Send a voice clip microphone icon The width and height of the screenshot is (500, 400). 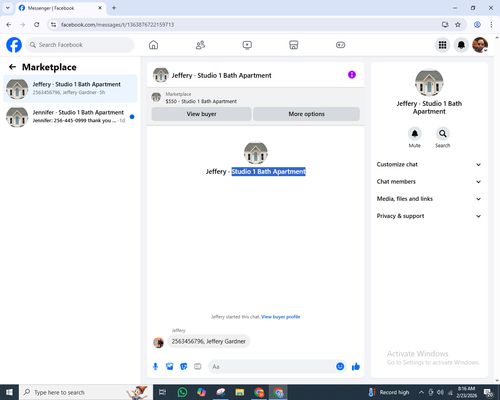(x=155, y=367)
